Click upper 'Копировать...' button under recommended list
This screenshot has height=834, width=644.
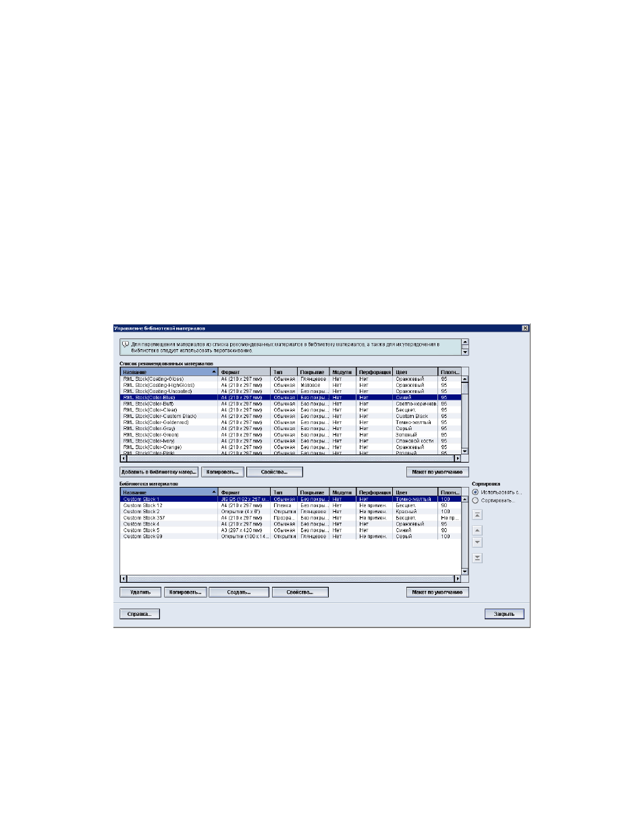222,472
